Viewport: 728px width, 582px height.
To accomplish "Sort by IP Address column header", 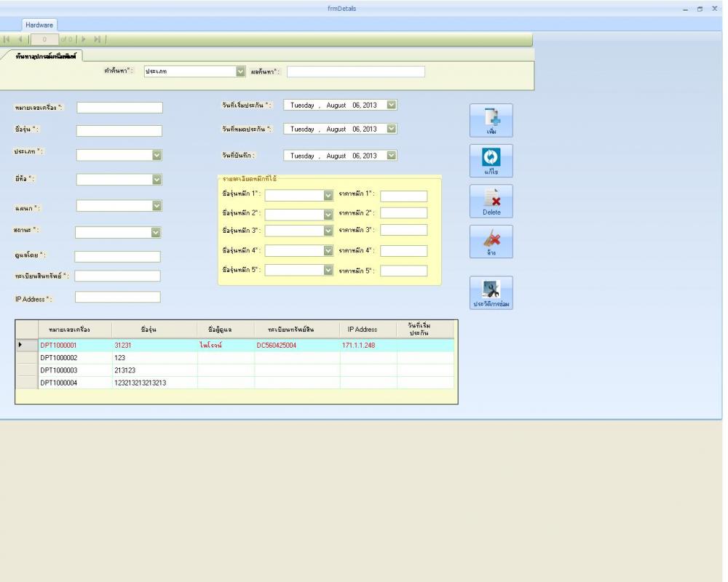I will [368, 330].
